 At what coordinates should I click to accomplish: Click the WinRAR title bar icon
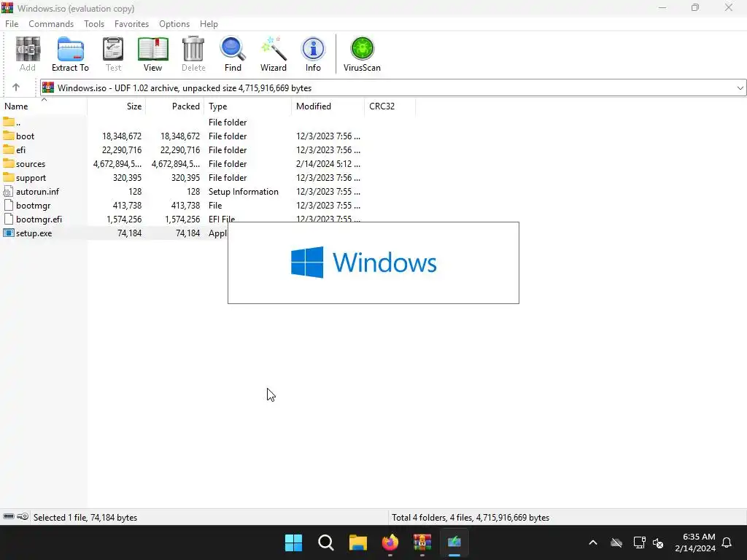[7, 7]
